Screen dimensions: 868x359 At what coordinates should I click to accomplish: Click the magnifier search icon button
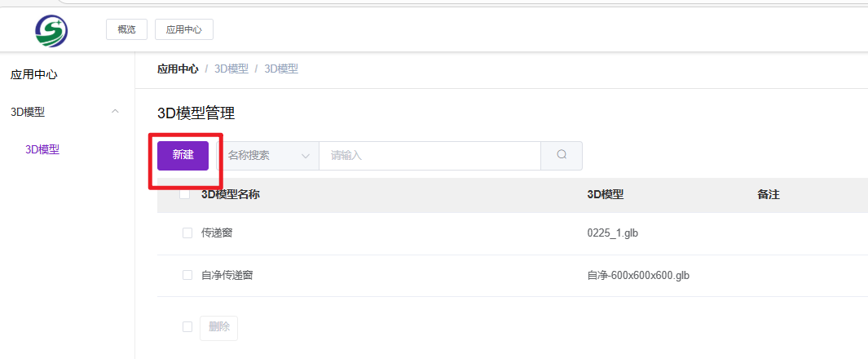[562, 155]
